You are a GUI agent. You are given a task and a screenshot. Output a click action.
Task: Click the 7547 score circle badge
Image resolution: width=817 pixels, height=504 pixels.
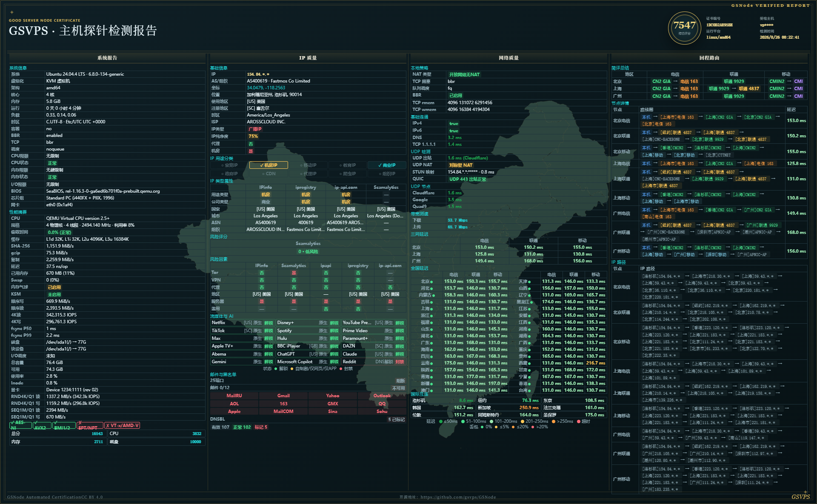[x=684, y=28]
